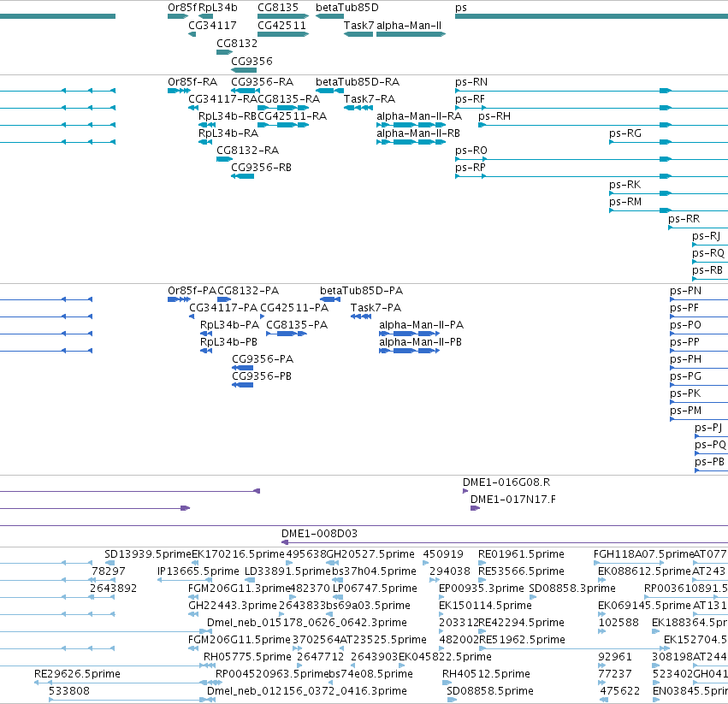The height and width of the screenshot is (704, 728).
Task: Select the RE29626.5prime EST label
Action: coord(77,674)
